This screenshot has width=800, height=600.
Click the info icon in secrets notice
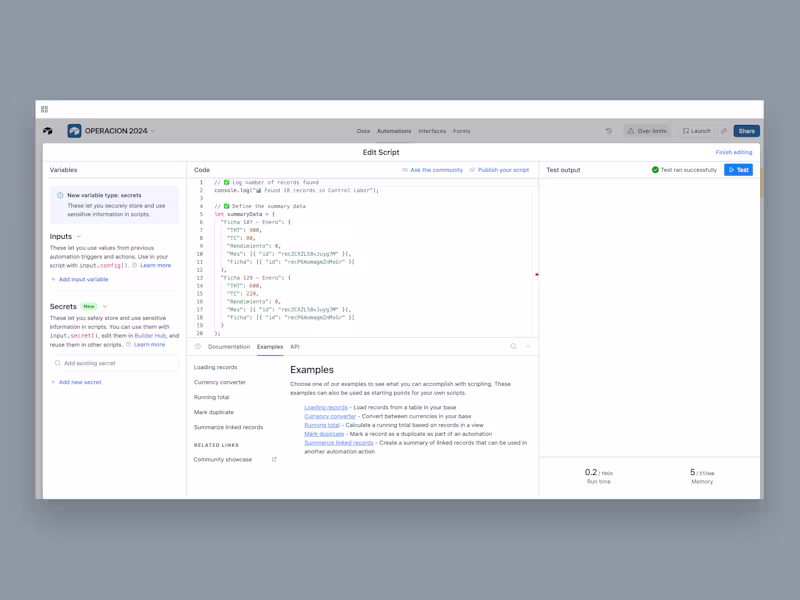point(60,195)
